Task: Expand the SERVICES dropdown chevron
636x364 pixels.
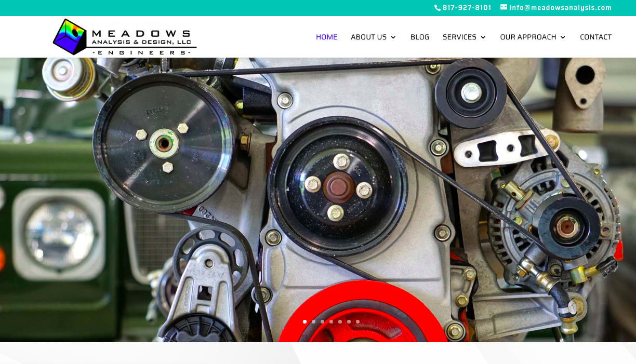Action: pyautogui.click(x=483, y=37)
